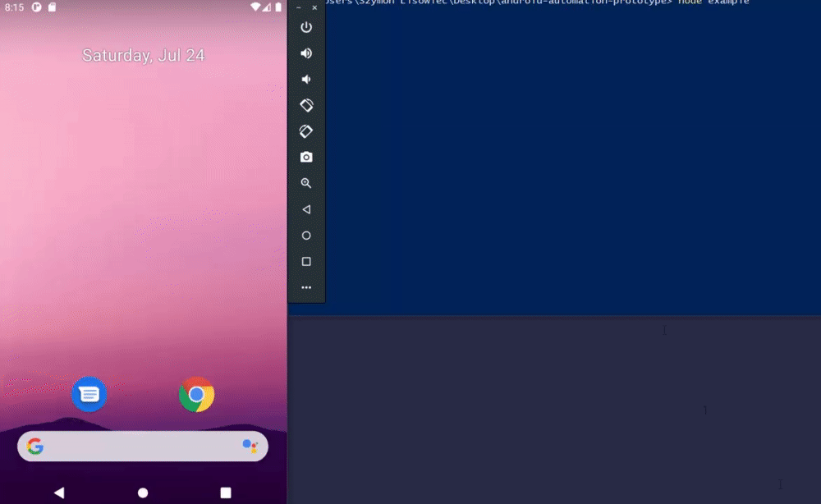Click the Home circle in emulator toolbar
This screenshot has height=504, width=821.
[306, 236]
